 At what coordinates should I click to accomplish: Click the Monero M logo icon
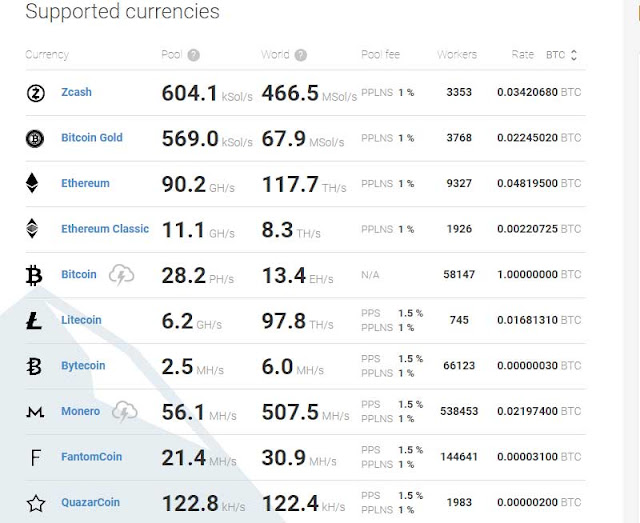click(35, 412)
